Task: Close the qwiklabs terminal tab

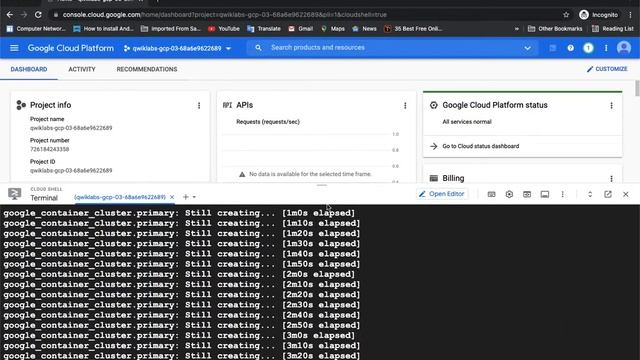Action: click(x=172, y=197)
